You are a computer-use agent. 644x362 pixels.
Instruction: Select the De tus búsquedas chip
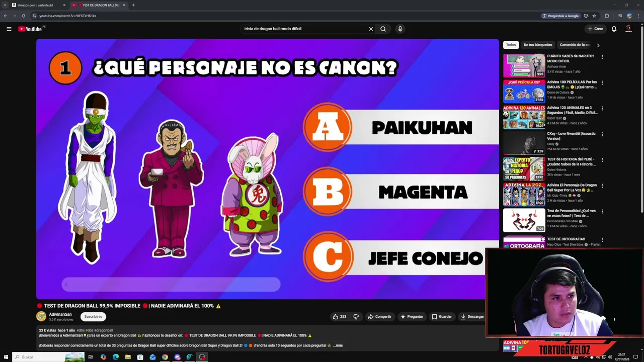click(x=538, y=45)
